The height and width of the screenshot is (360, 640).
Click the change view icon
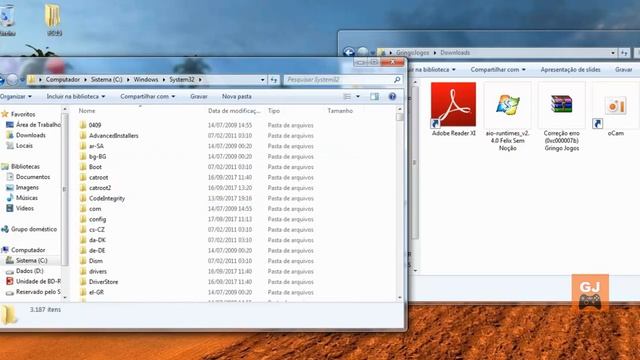click(347, 96)
